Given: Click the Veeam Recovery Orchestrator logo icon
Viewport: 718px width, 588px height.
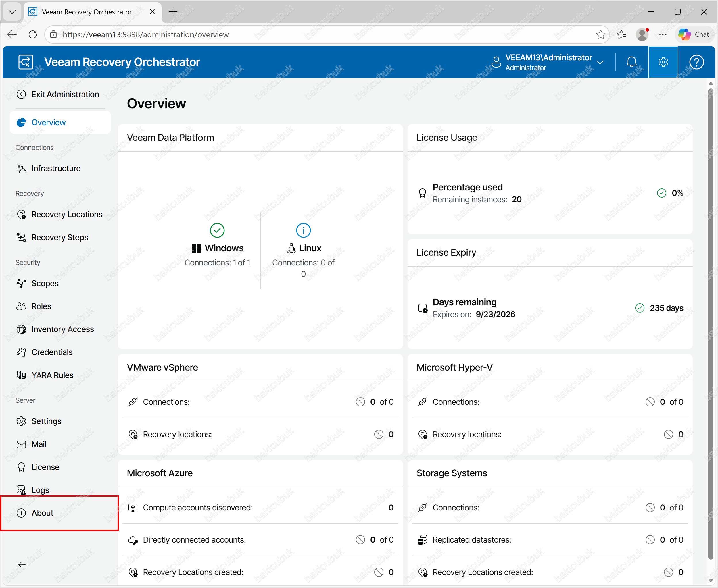Looking at the screenshot, I should pos(26,62).
